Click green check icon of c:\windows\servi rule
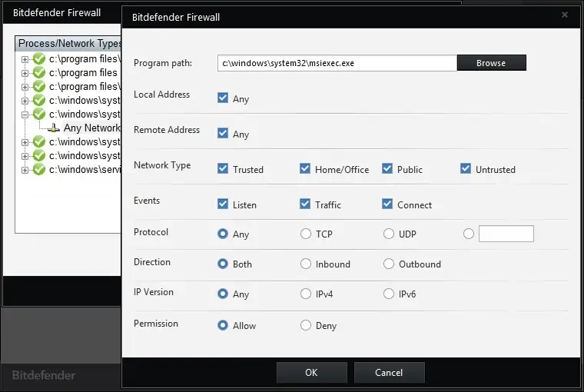 pyautogui.click(x=38, y=170)
